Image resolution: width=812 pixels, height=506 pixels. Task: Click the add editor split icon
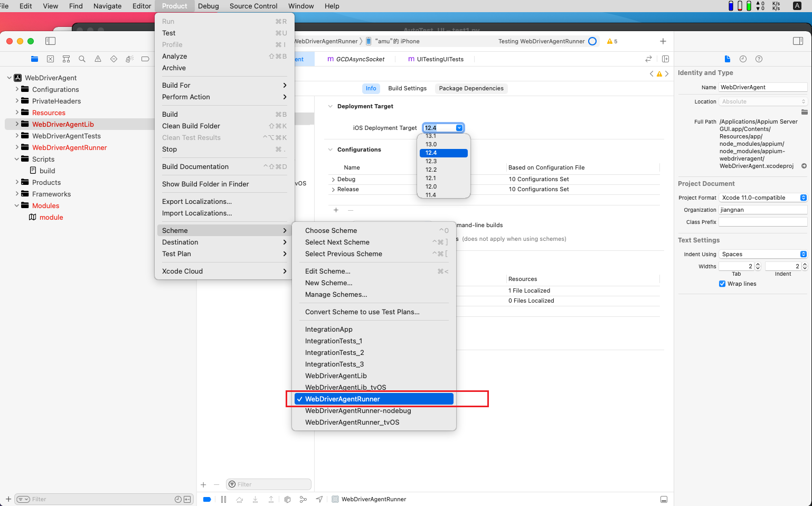665,59
